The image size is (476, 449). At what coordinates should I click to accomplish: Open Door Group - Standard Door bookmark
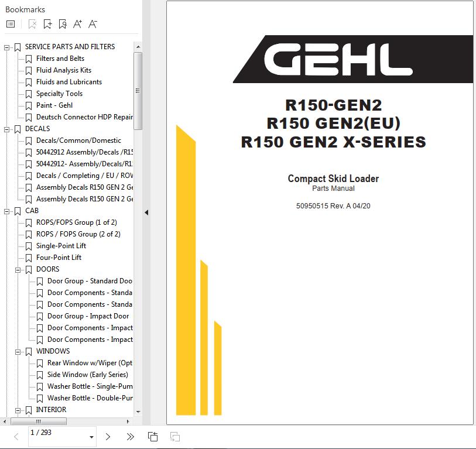point(90,281)
